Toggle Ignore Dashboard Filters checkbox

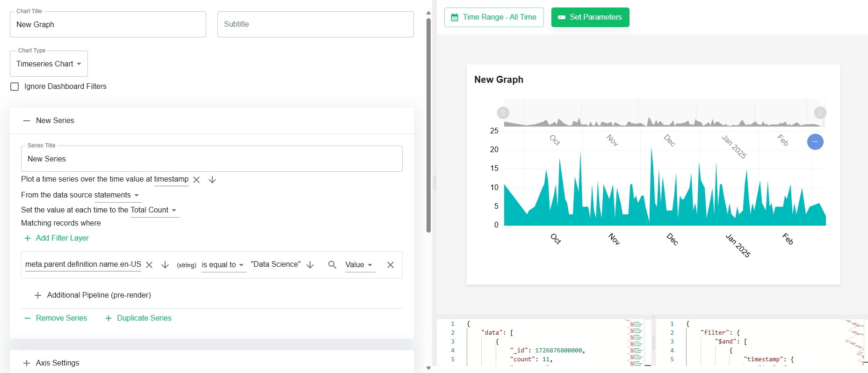point(14,87)
